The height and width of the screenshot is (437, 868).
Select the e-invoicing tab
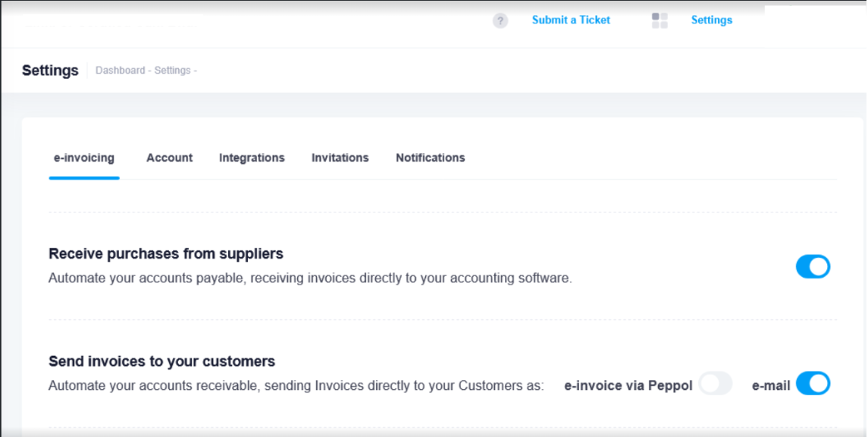tap(84, 158)
